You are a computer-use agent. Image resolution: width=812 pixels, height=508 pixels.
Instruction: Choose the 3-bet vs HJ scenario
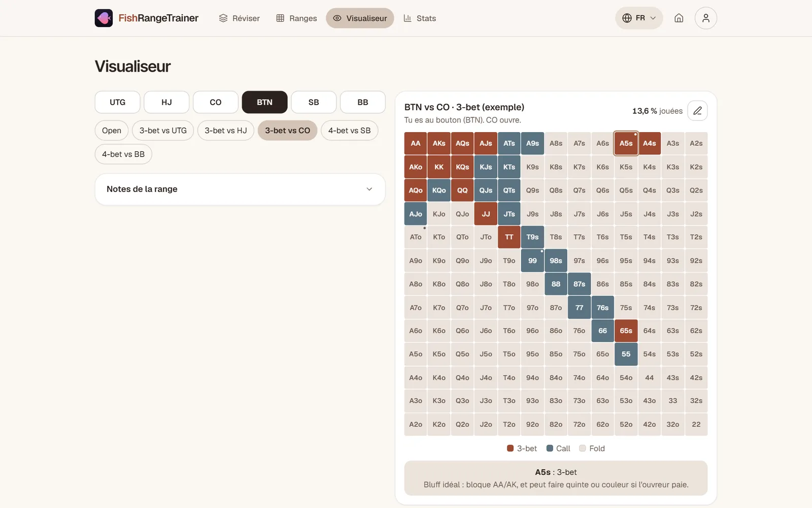click(226, 131)
